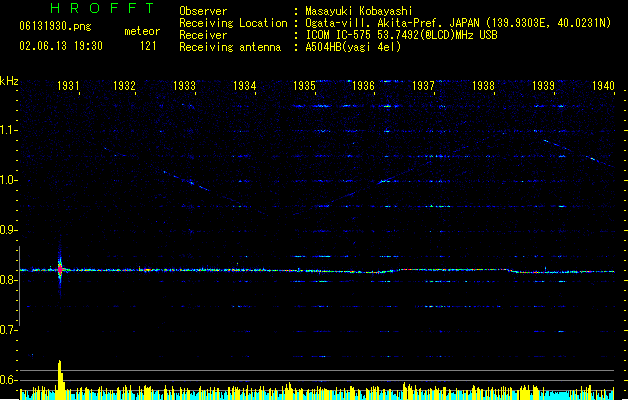Click time marker 1935

[304, 86]
